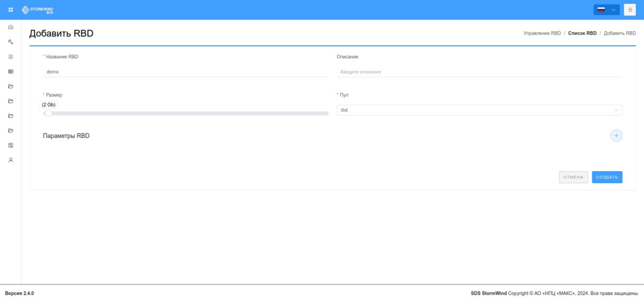
Task: Click the four-square apps grid icon
Action: click(11, 10)
